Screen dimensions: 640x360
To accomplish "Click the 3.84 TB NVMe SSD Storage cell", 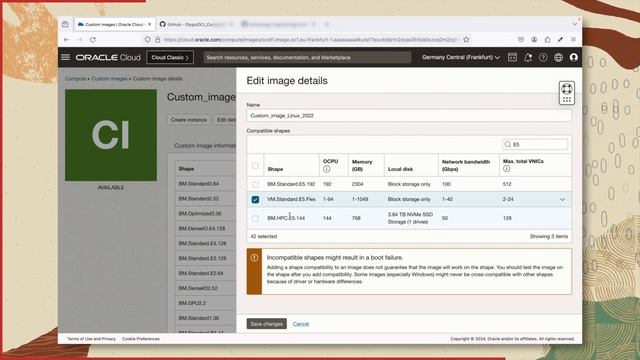I will pos(410,218).
